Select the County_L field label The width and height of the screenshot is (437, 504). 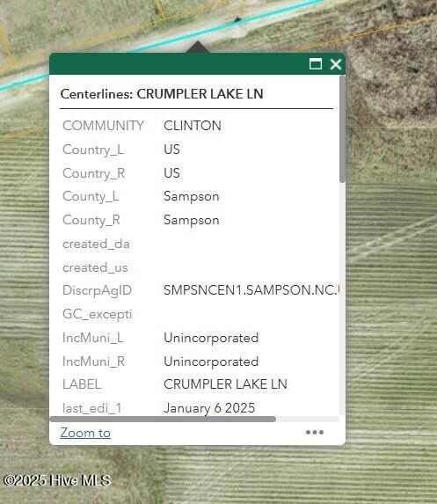coord(91,196)
